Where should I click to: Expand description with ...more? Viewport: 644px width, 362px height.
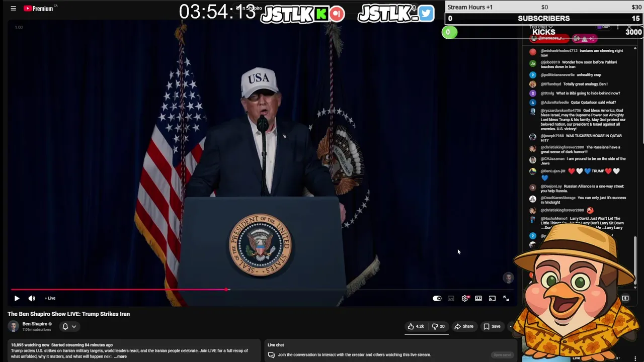pyautogui.click(x=120, y=356)
